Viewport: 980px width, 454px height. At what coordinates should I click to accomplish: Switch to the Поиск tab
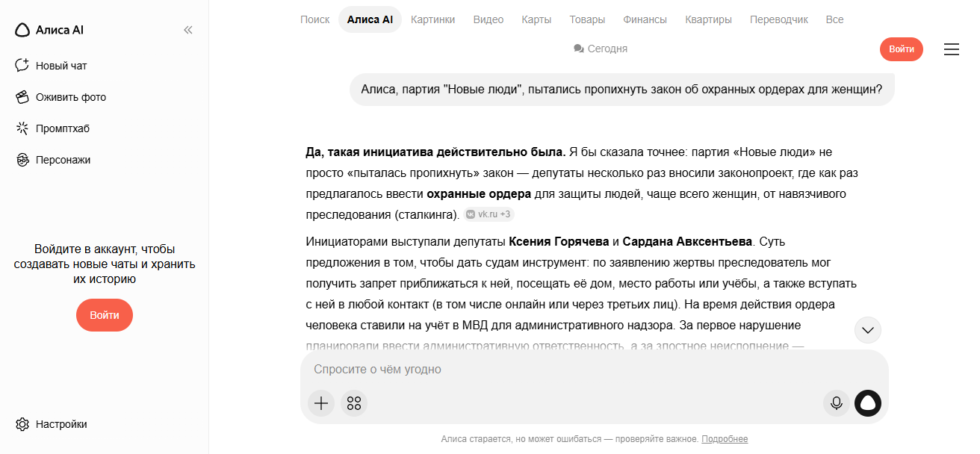(x=314, y=19)
